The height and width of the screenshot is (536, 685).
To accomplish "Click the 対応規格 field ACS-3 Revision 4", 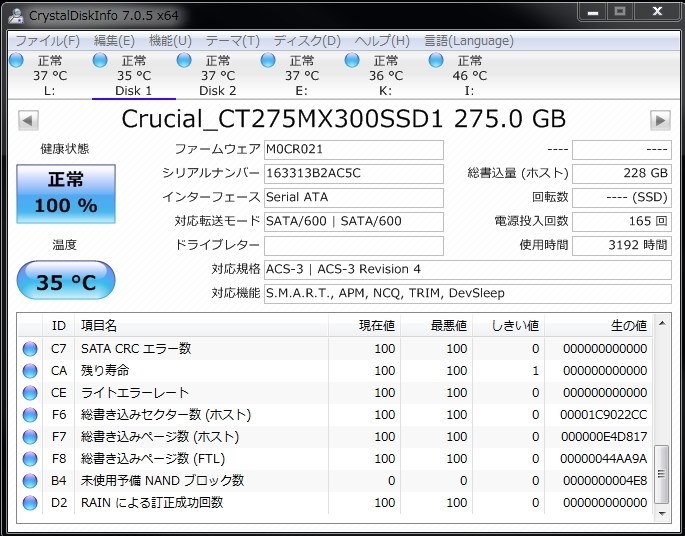I will coord(467,270).
